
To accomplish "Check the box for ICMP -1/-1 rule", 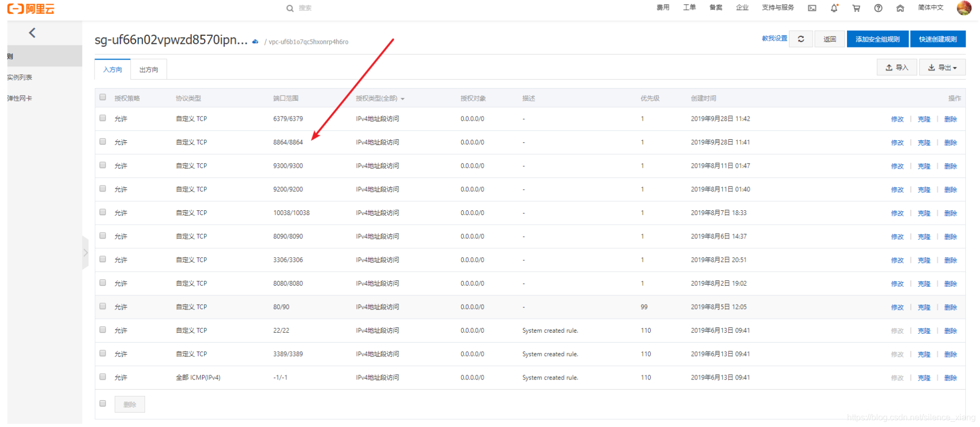I will pyautogui.click(x=103, y=376).
